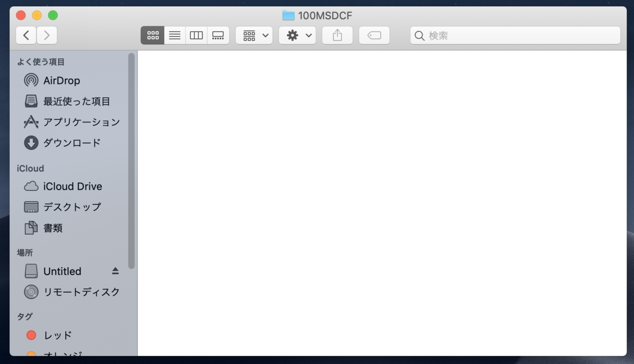Click the iCloud section header
The image size is (634, 364).
point(30,169)
